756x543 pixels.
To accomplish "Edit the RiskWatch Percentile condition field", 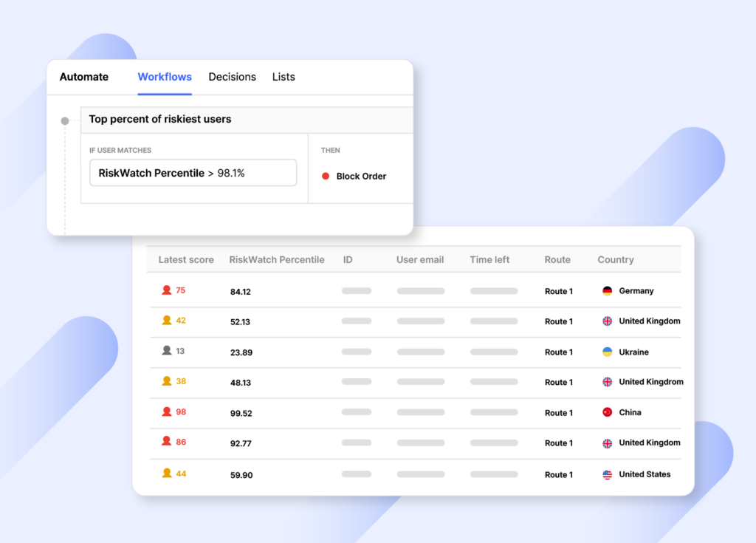I will tap(193, 172).
